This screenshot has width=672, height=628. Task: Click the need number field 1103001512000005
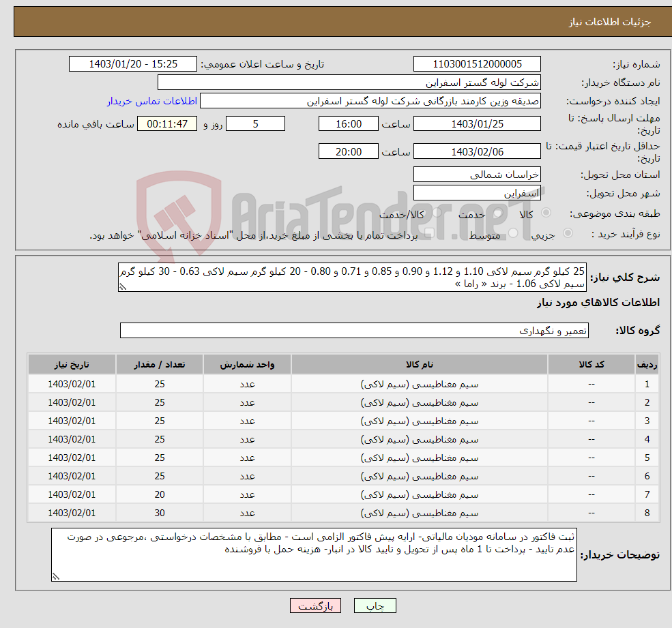pos(477,64)
